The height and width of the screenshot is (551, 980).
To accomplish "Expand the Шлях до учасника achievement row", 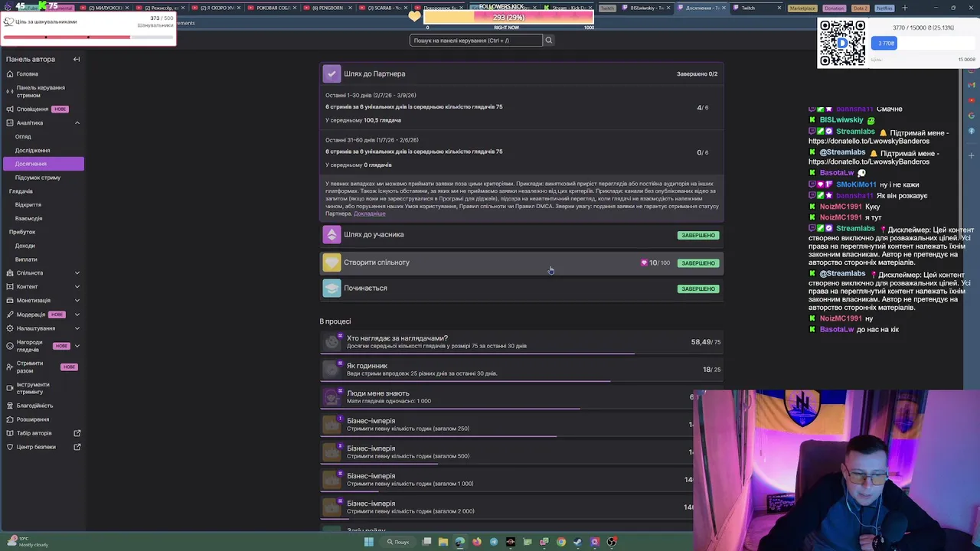I will 521,234.
